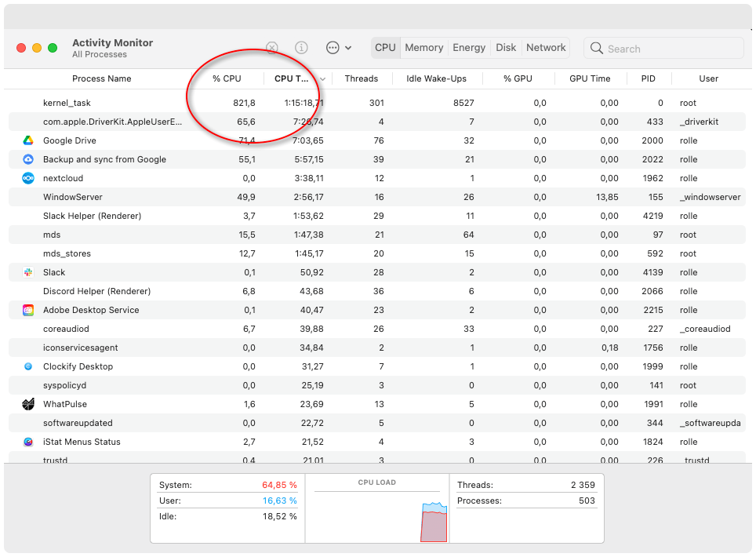Select the WindowServer process row
This screenshot has width=756, height=557.
point(377,197)
